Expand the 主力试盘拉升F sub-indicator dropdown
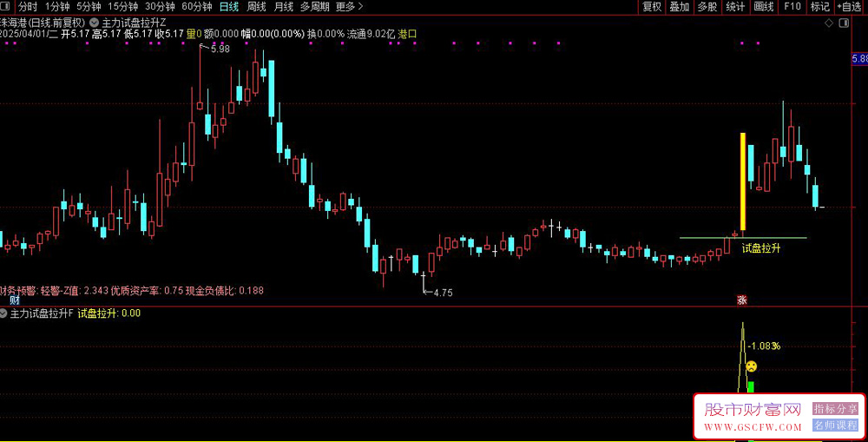This screenshot has width=868, height=442. click(x=3, y=313)
